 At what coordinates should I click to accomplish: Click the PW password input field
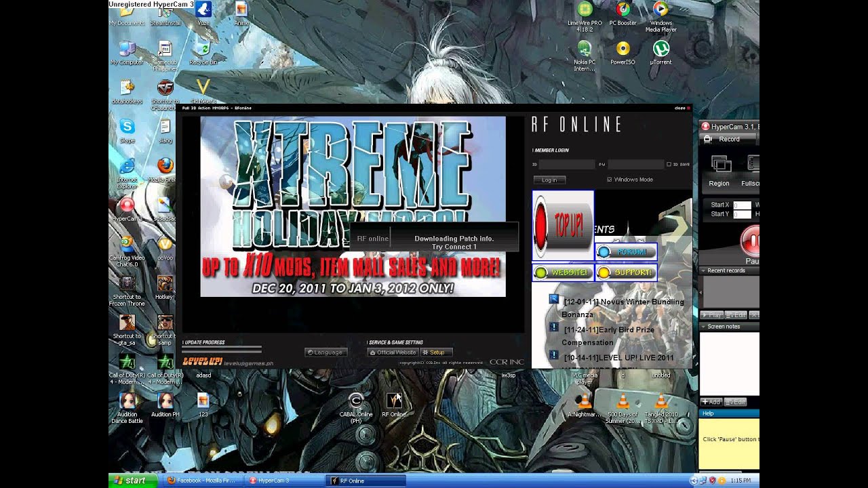tap(635, 164)
